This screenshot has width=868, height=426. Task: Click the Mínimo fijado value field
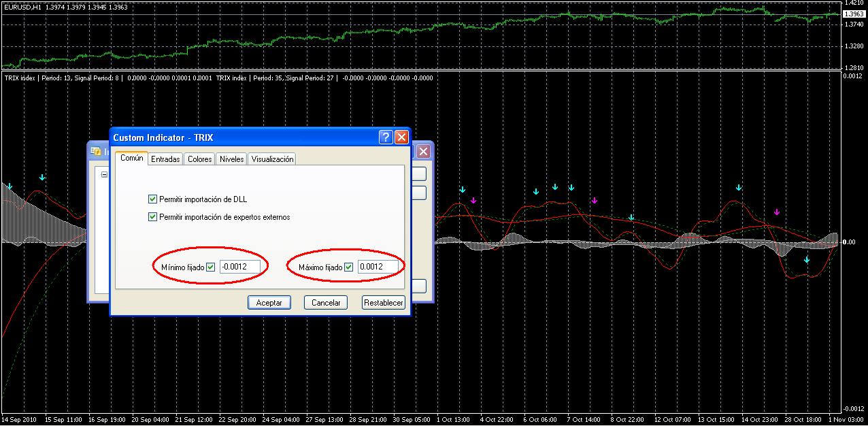239,267
